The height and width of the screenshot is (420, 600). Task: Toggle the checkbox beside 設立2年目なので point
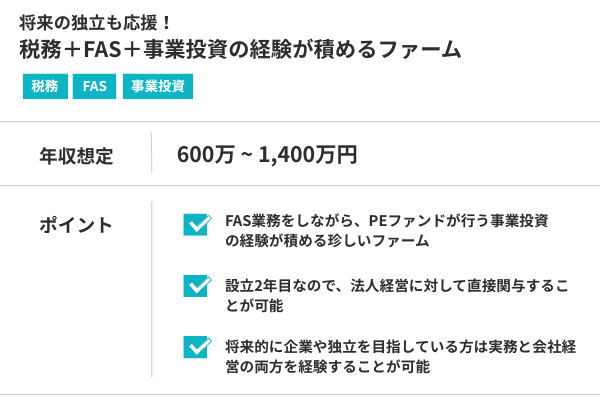[196, 287]
